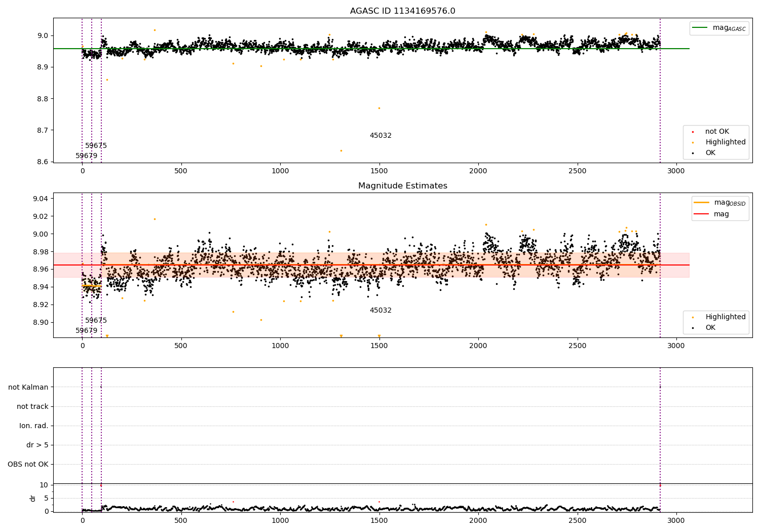This screenshot has width=760, height=532.
Task: Click y-tick '8.9' on top plot
Action: point(43,67)
